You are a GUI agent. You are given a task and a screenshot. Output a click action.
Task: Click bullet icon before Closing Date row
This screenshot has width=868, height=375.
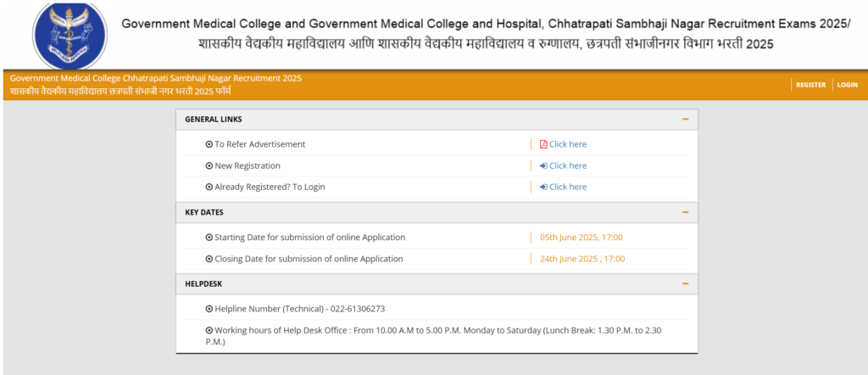209,259
